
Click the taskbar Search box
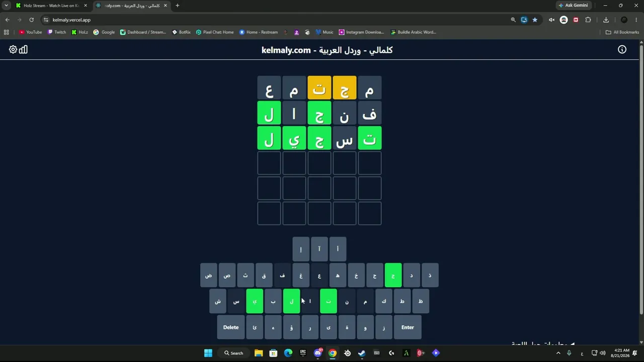coord(233,353)
